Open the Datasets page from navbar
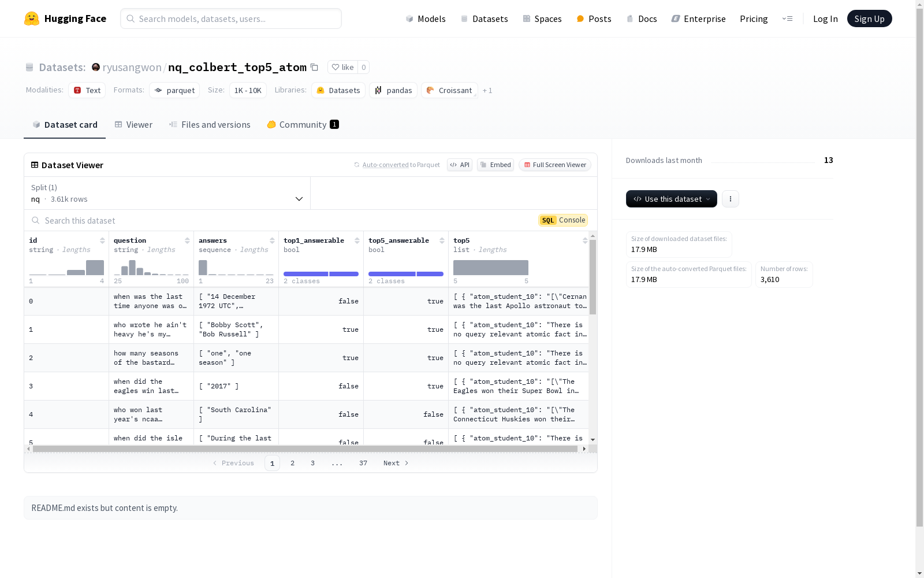 484,18
